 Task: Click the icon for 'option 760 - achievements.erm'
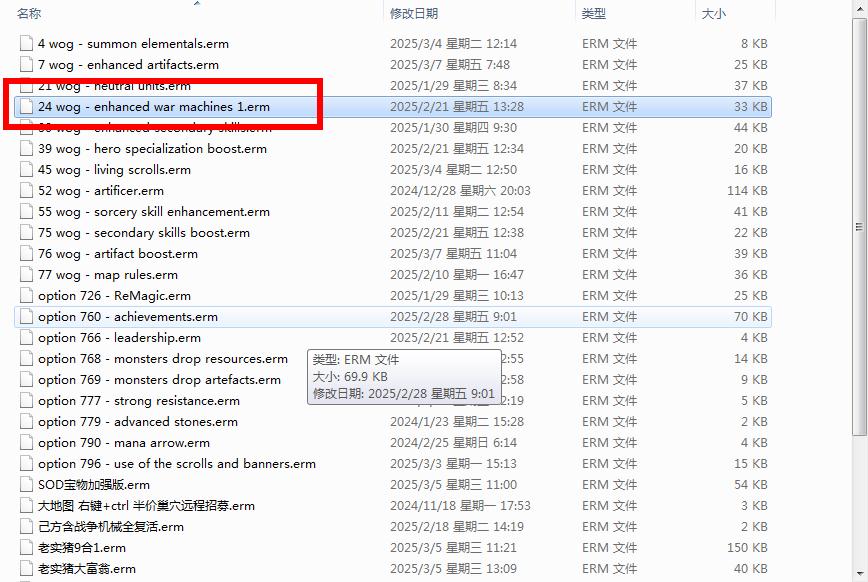click(26, 317)
